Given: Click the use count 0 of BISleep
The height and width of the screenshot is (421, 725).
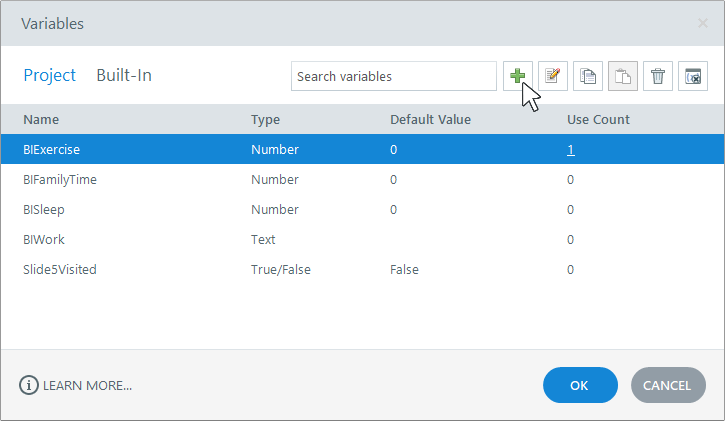Looking at the screenshot, I should [571, 209].
